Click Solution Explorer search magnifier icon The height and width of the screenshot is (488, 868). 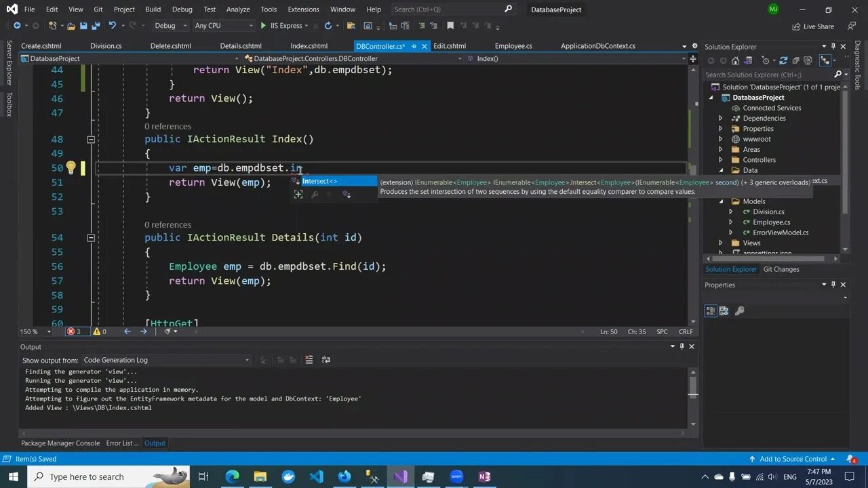(x=837, y=75)
